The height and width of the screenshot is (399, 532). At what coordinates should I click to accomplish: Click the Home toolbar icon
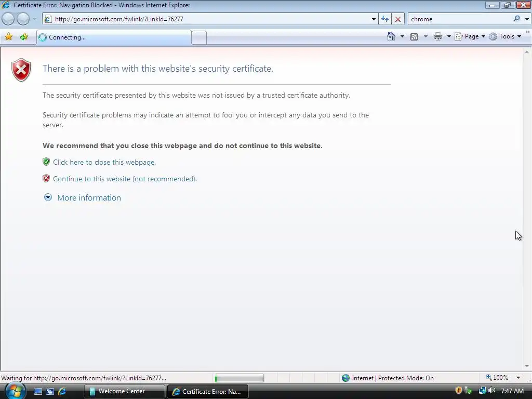tap(391, 36)
